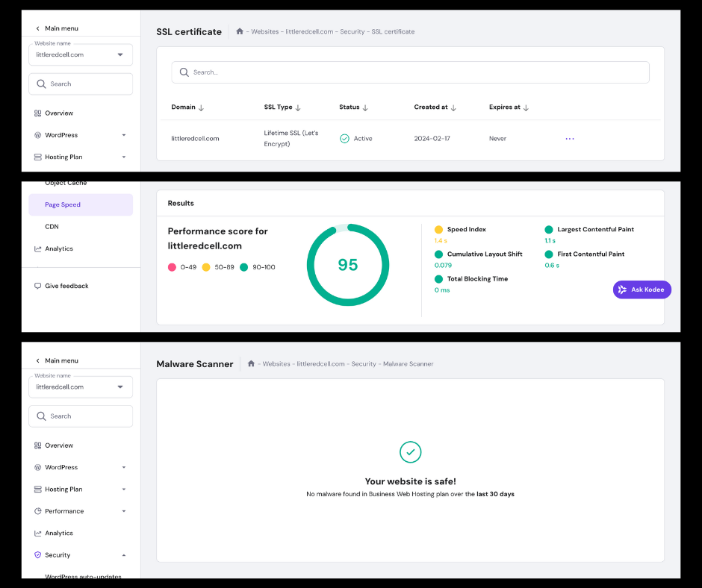
Task: Open CDN from the sidebar menu
Action: pyautogui.click(x=52, y=227)
